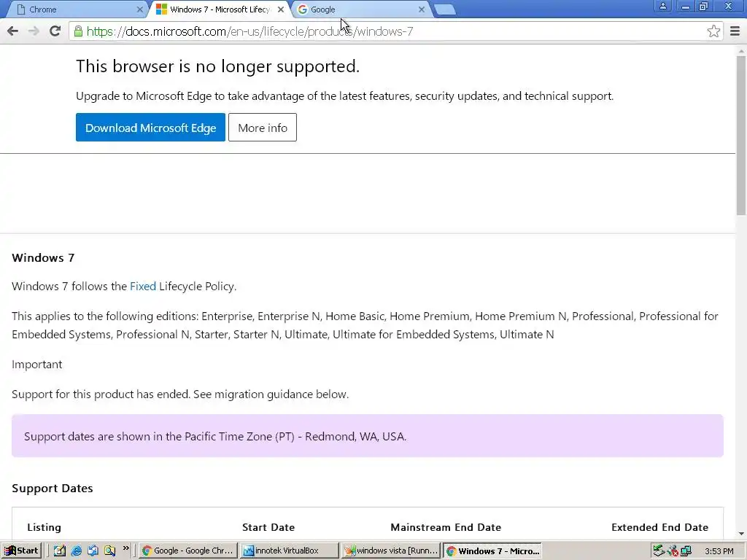
Task: Click the scrollbar up arrow
Action: point(741,50)
